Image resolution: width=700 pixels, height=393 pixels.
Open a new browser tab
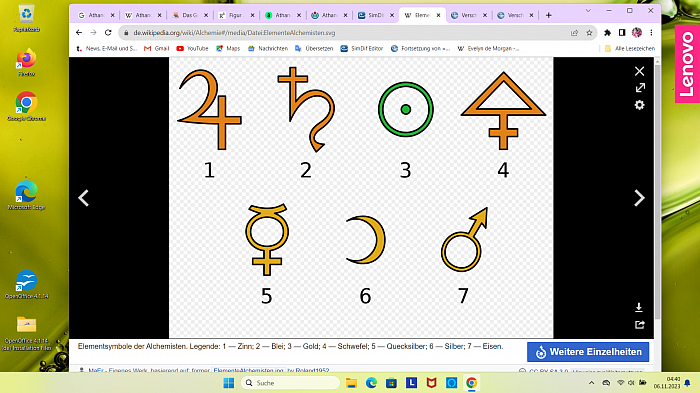[549, 15]
